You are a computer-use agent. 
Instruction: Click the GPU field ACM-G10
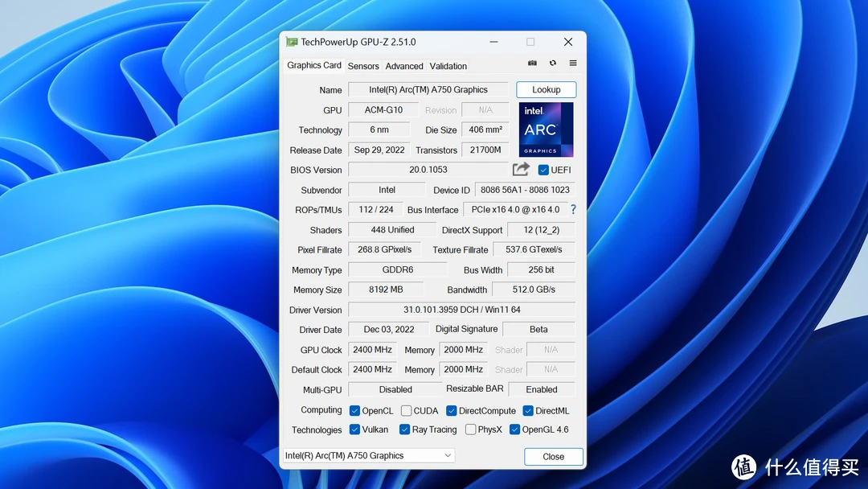[x=383, y=109]
